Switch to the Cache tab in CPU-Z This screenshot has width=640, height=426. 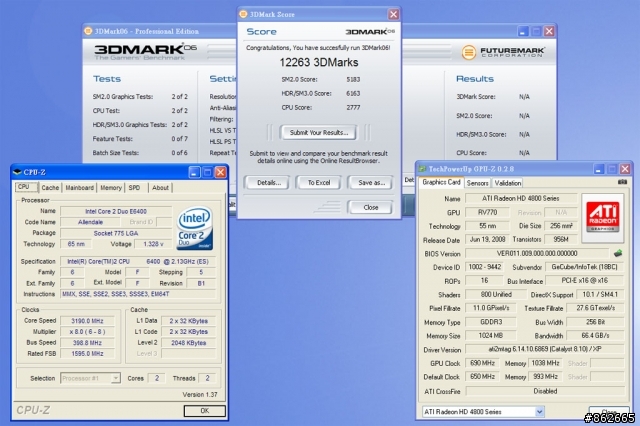pos(50,188)
